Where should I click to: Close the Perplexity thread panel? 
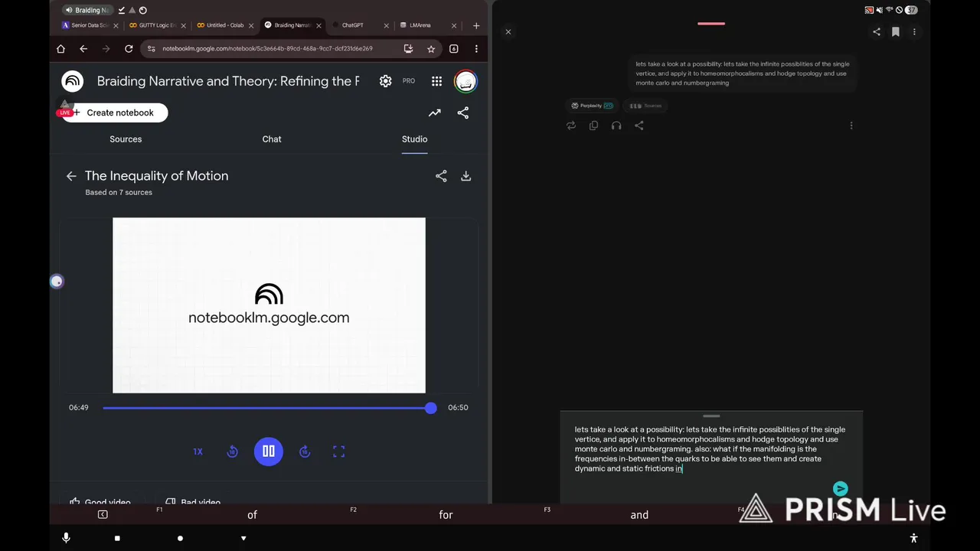pyautogui.click(x=508, y=32)
